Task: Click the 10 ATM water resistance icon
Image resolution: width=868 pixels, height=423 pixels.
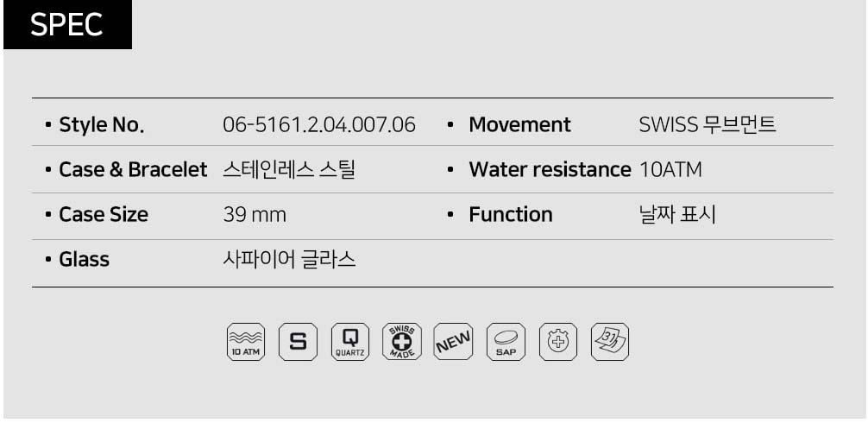Action: 246,342
